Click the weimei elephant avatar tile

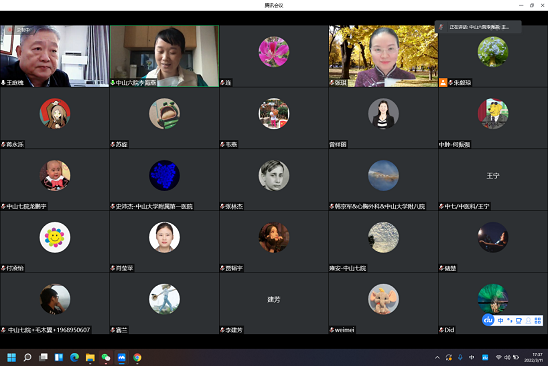tap(383, 303)
